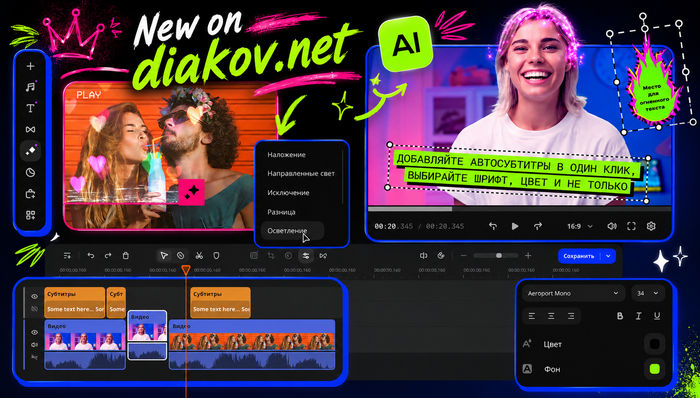Select the blade ripple circle tool
The image size is (700, 398).
pos(180,256)
